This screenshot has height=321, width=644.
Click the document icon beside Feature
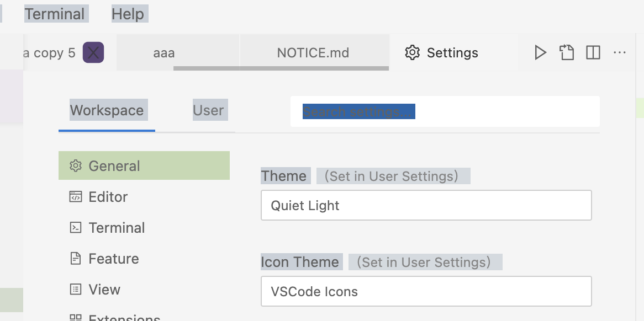tap(76, 259)
